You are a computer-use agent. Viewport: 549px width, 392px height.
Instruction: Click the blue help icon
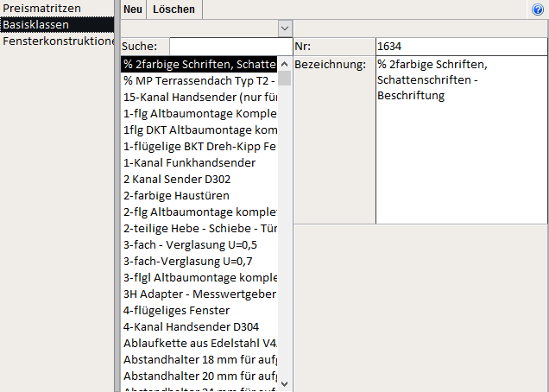tap(538, 9)
